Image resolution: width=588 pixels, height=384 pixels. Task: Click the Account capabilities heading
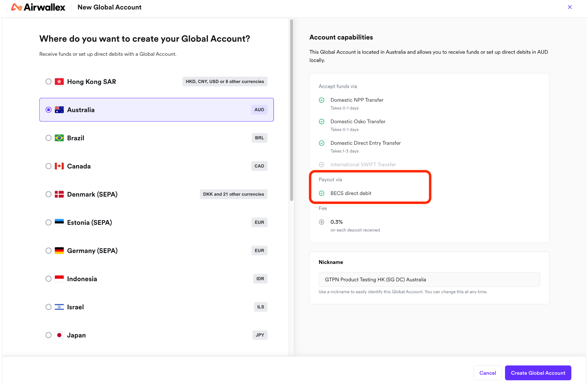click(x=341, y=37)
